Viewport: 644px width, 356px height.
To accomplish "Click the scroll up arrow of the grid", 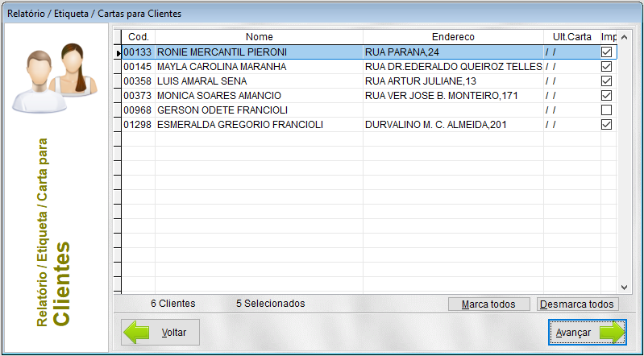I will pos(625,37).
